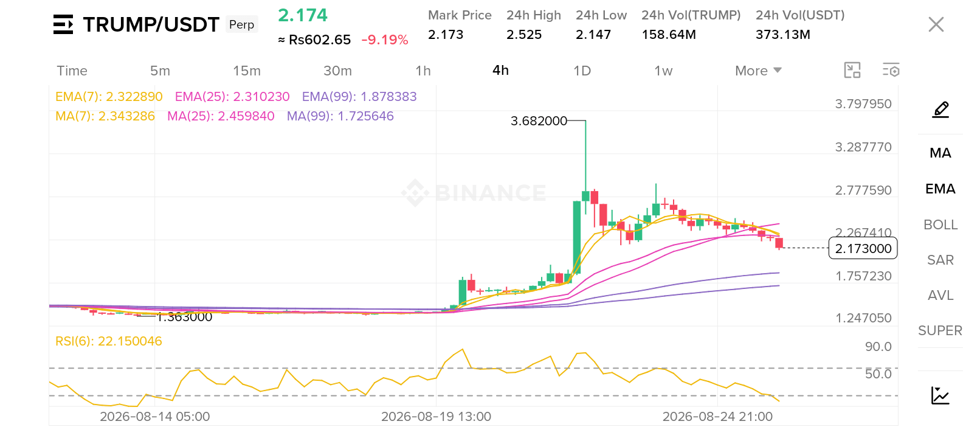This screenshot has width=980, height=438.
Task: Click the 1.757230 price axis label
Action: pyautogui.click(x=863, y=276)
